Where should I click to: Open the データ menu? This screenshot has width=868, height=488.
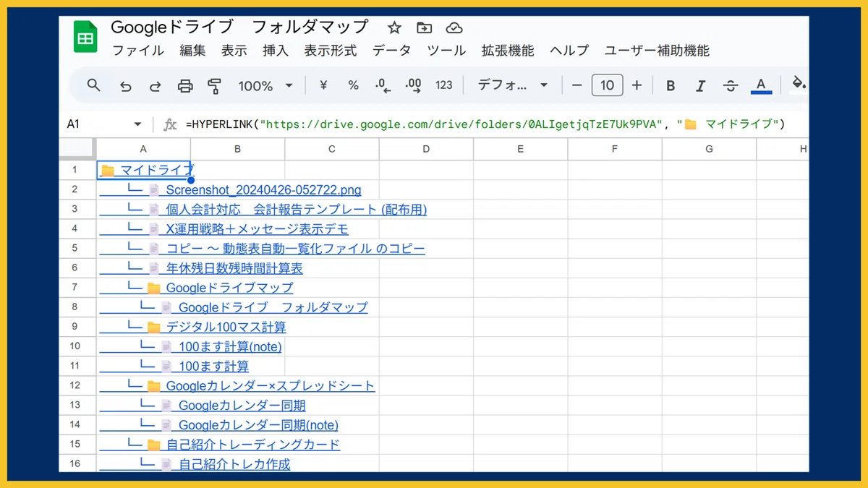click(392, 51)
